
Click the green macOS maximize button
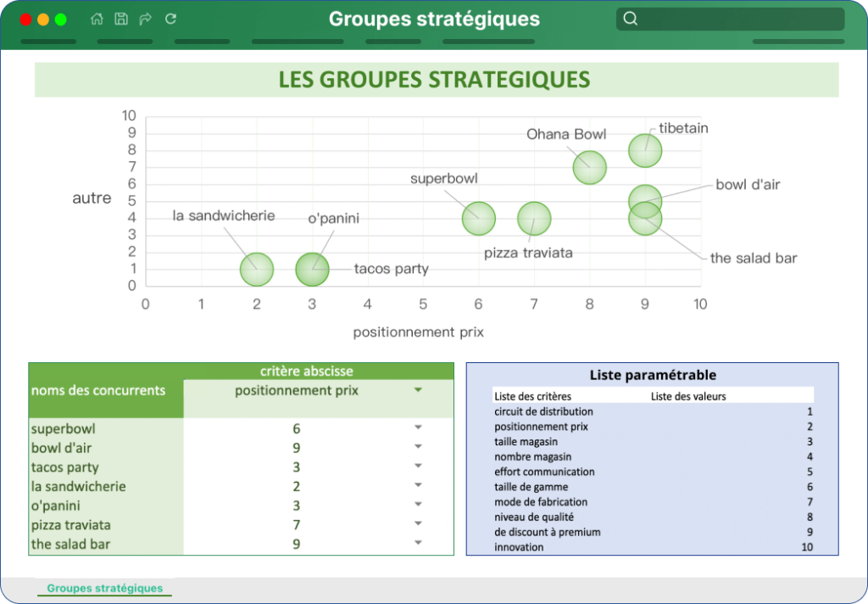tap(61, 20)
